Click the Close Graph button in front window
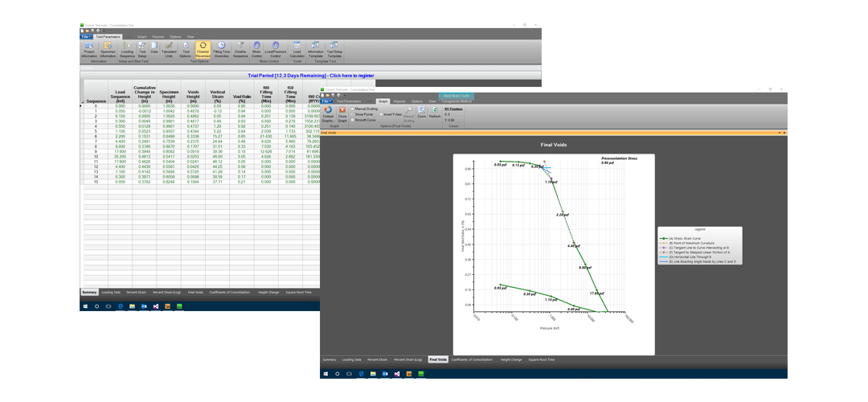 point(342,114)
